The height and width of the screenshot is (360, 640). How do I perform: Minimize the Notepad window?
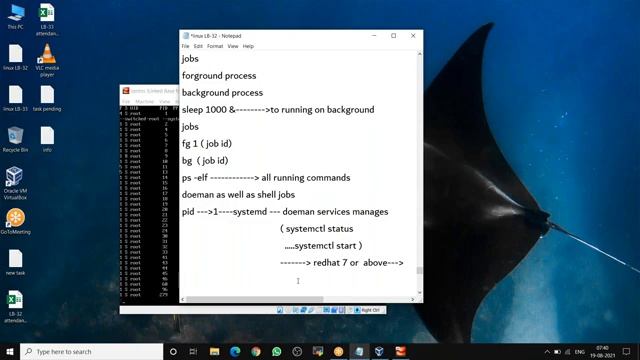[x=374, y=36]
